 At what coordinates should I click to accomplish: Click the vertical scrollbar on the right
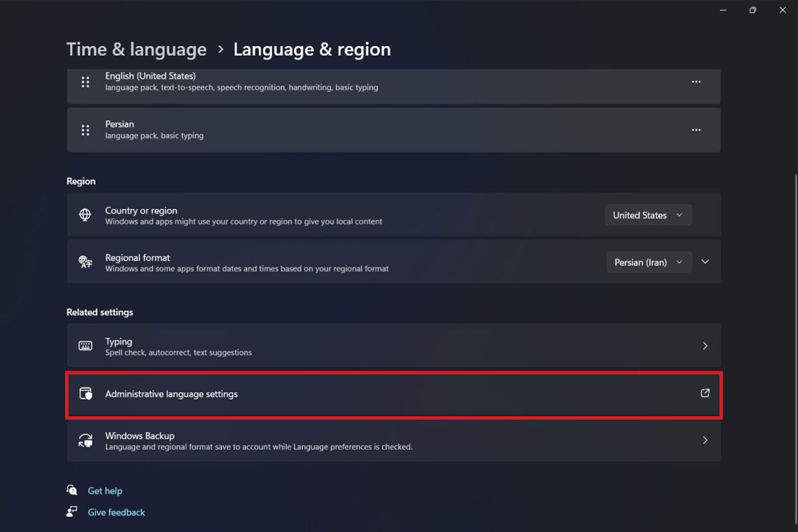coord(796,349)
